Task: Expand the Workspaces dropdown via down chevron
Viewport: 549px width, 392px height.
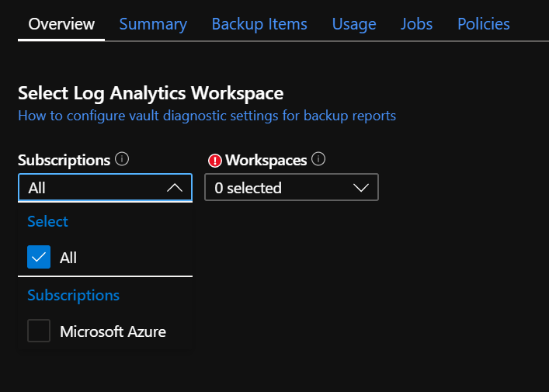Action: tap(361, 188)
